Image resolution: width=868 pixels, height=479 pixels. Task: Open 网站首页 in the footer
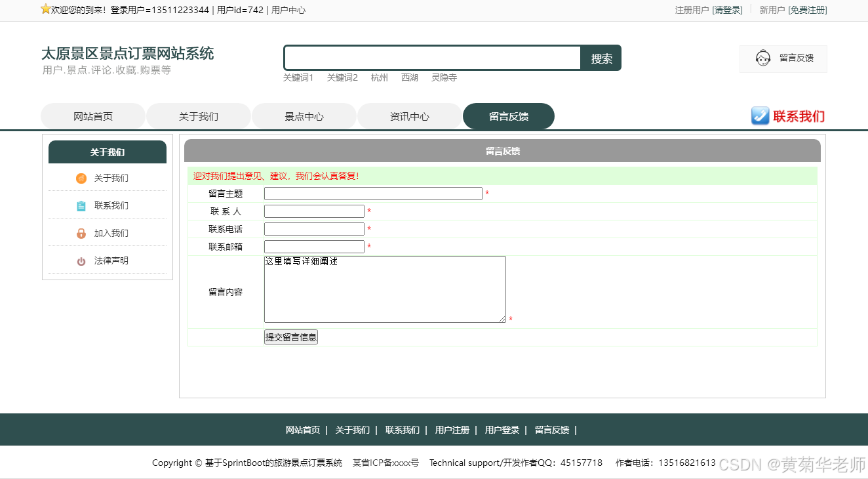303,430
